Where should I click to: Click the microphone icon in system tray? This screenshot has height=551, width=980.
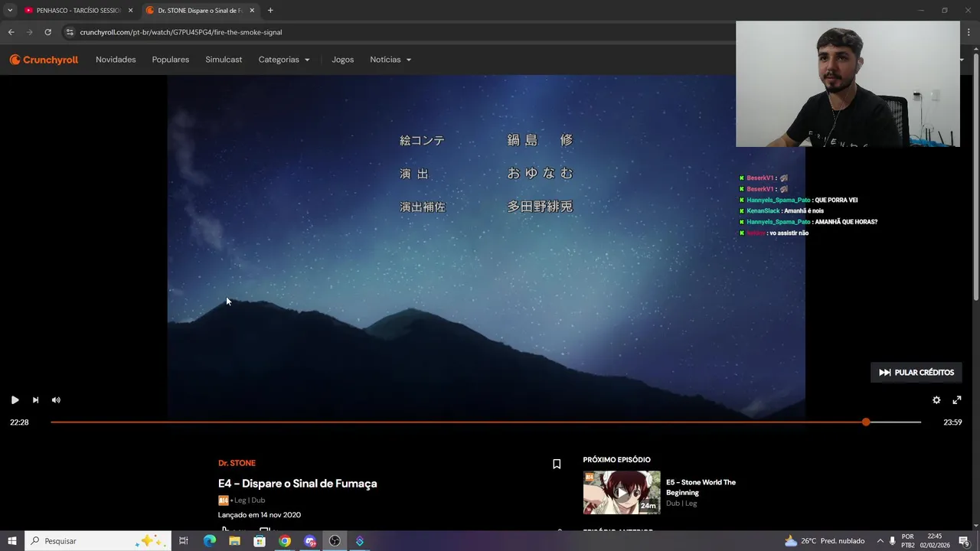893,541
